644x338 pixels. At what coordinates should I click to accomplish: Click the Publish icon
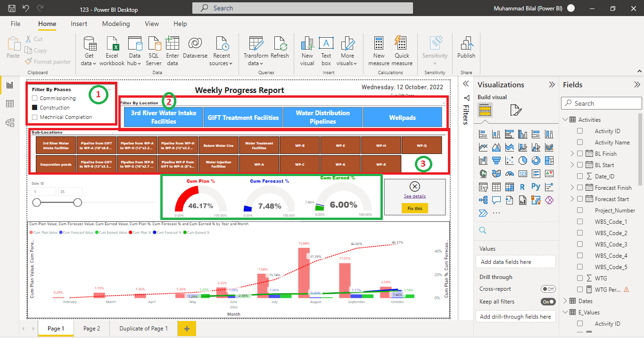(x=466, y=43)
